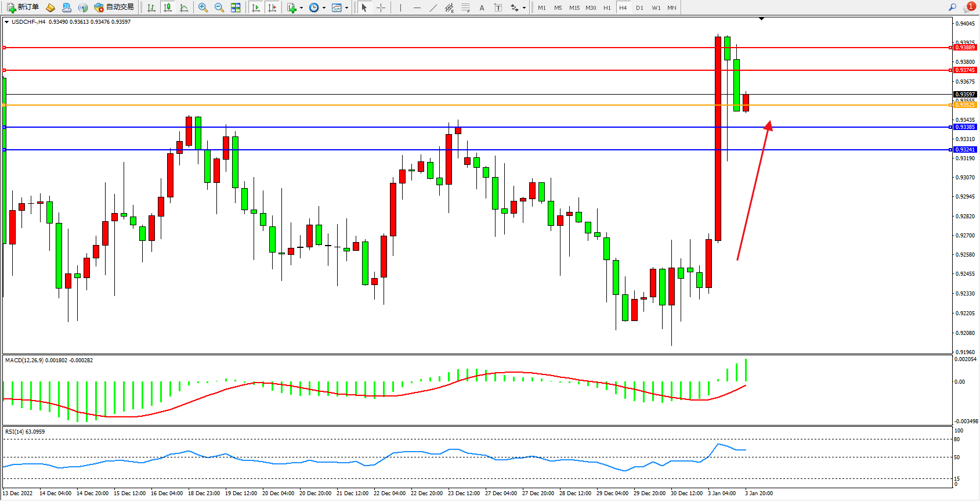Toggle the chart auto scroll button
980x501 pixels.
tap(256, 8)
